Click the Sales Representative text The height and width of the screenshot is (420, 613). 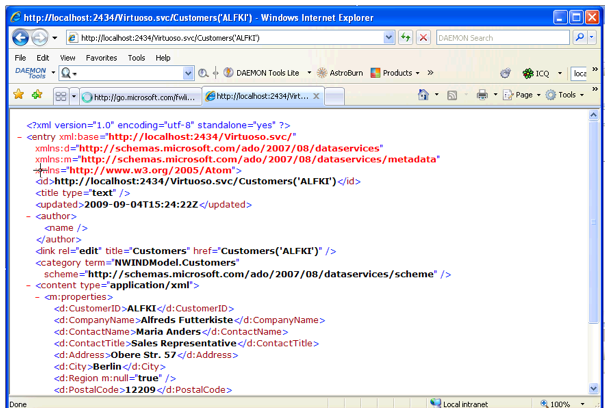coord(184,343)
